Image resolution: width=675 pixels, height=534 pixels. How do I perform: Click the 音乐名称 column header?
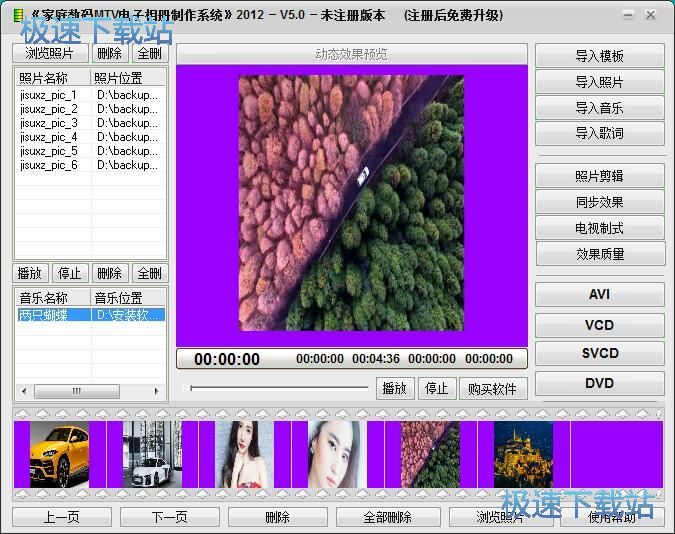(53, 298)
